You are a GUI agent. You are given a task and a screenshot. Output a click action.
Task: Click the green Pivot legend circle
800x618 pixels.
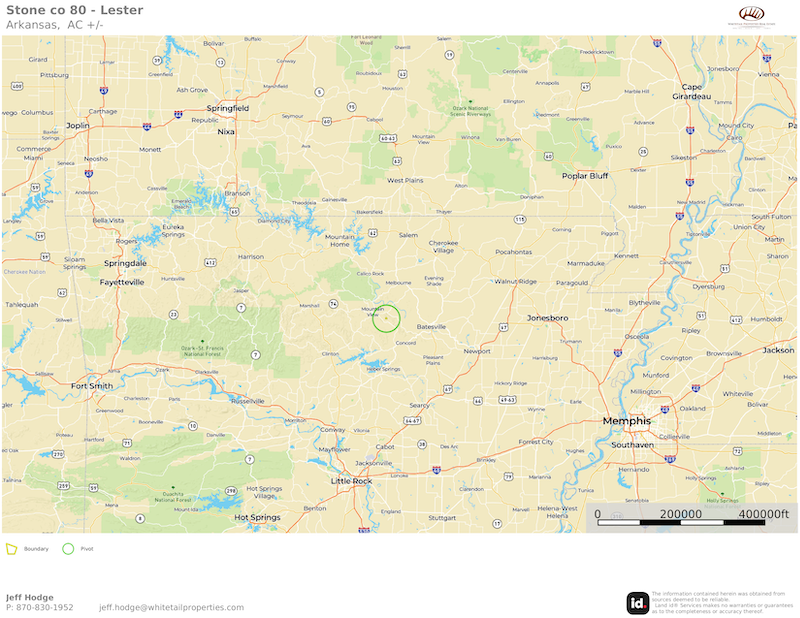pos(68,549)
